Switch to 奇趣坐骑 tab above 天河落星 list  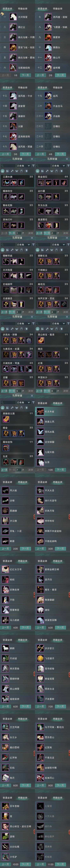tap(22, 8)
